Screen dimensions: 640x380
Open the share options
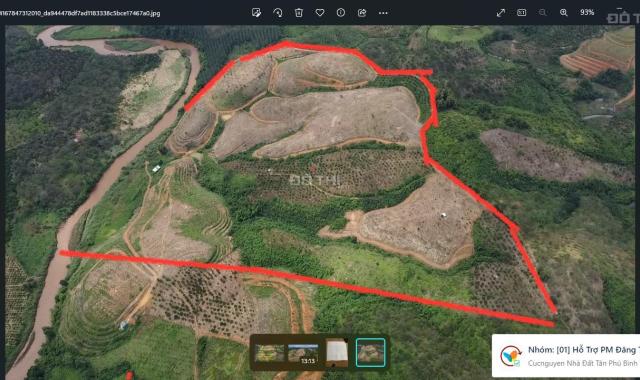[x=362, y=13]
